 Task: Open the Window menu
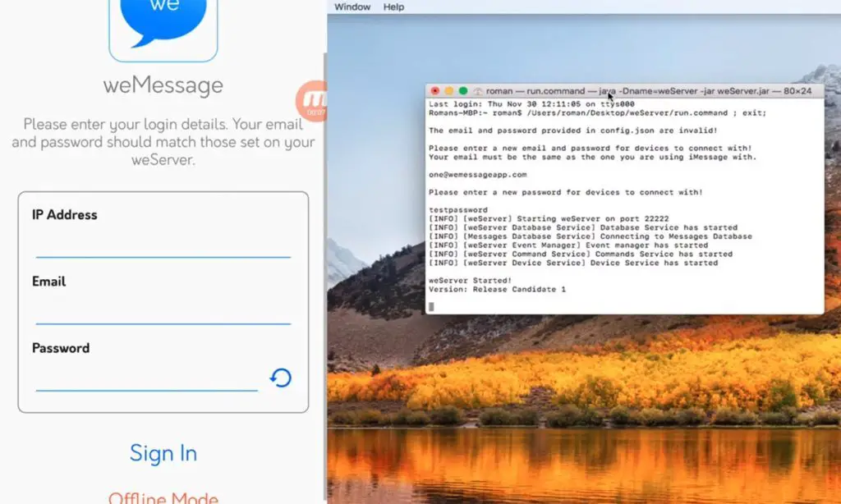click(352, 7)
